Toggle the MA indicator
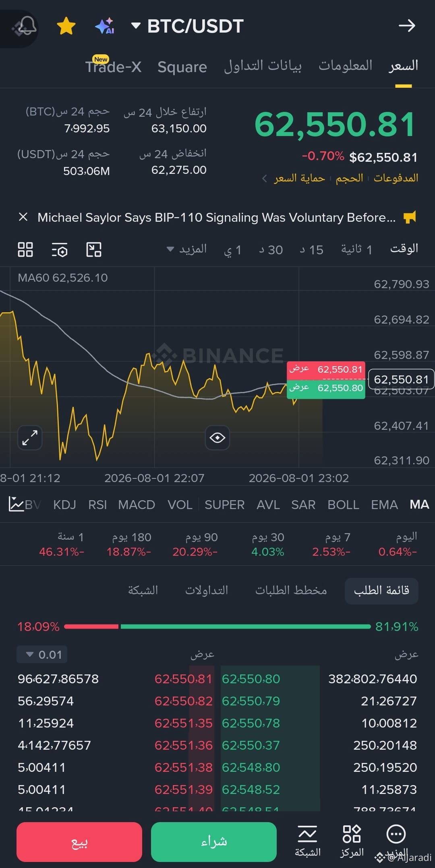Screen dimensions: 435x868 (x=419, y=505)
